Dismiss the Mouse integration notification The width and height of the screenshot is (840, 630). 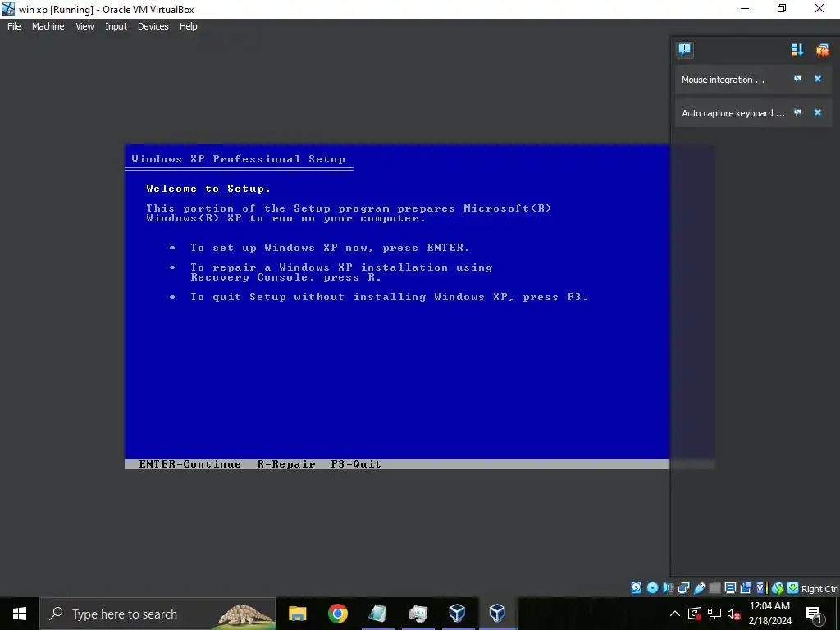click(x=818, y=79)
